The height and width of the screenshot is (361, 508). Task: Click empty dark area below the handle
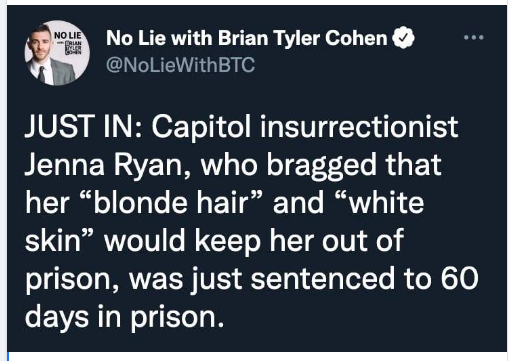pyautogui.click(x=267, y=93)
